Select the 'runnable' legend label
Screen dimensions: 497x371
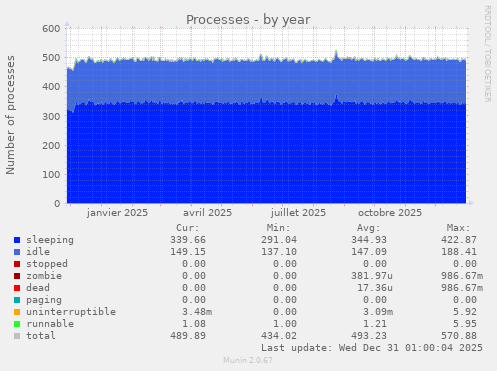(50, 324)
